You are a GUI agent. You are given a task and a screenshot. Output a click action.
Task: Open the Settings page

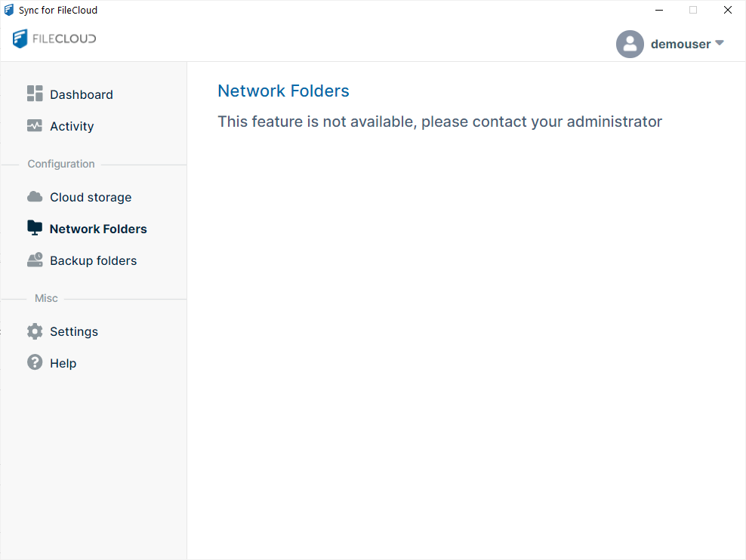pos(74,331)
